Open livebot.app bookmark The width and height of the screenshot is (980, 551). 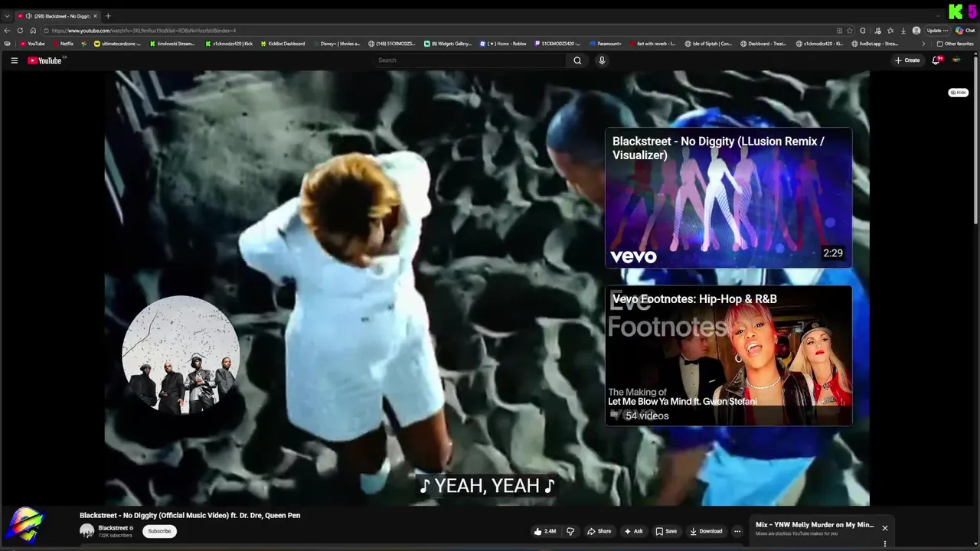(x=874, y=44)
